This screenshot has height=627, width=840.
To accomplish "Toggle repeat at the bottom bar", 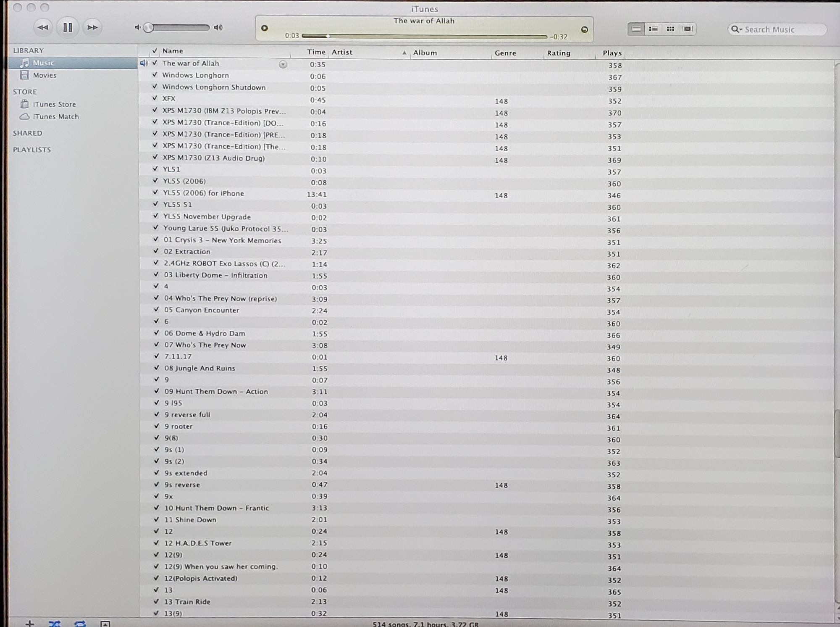I will [x=80, y=623].
